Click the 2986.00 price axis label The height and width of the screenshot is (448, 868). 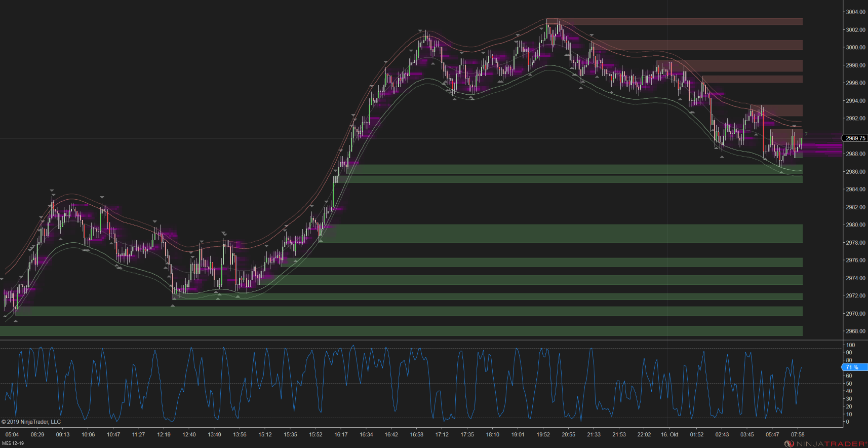tap(855, 172)
